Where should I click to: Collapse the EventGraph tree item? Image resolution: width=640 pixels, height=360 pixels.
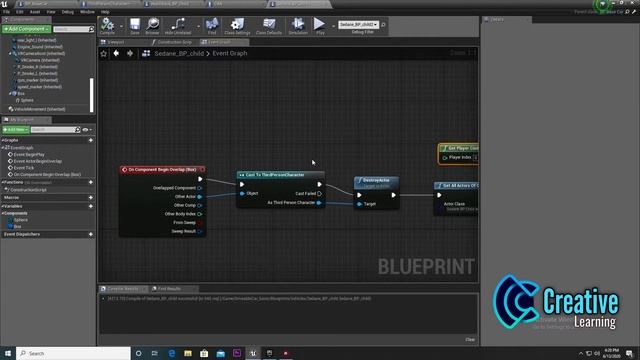pyautogui.click(x=4, y=148)
